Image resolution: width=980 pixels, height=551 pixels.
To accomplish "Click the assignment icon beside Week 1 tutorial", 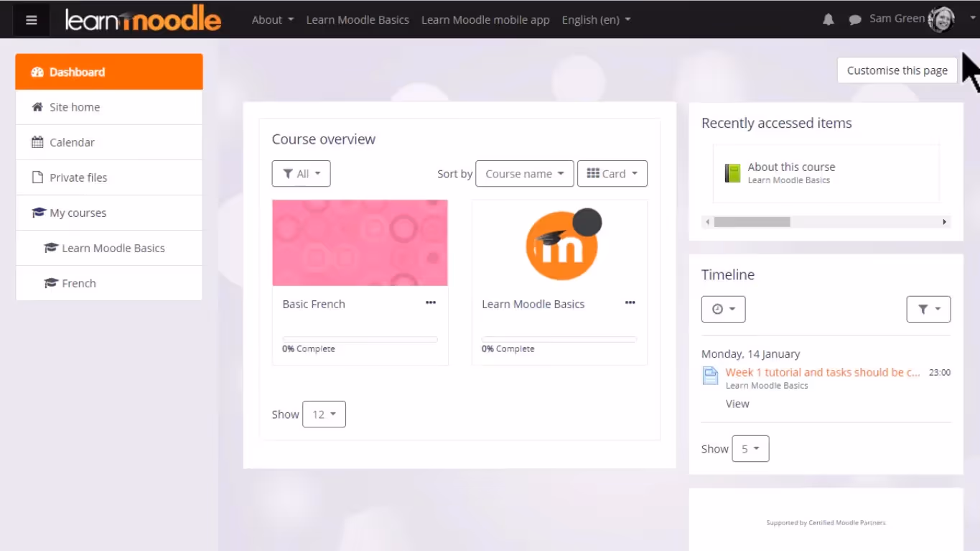I will (710, 376).
